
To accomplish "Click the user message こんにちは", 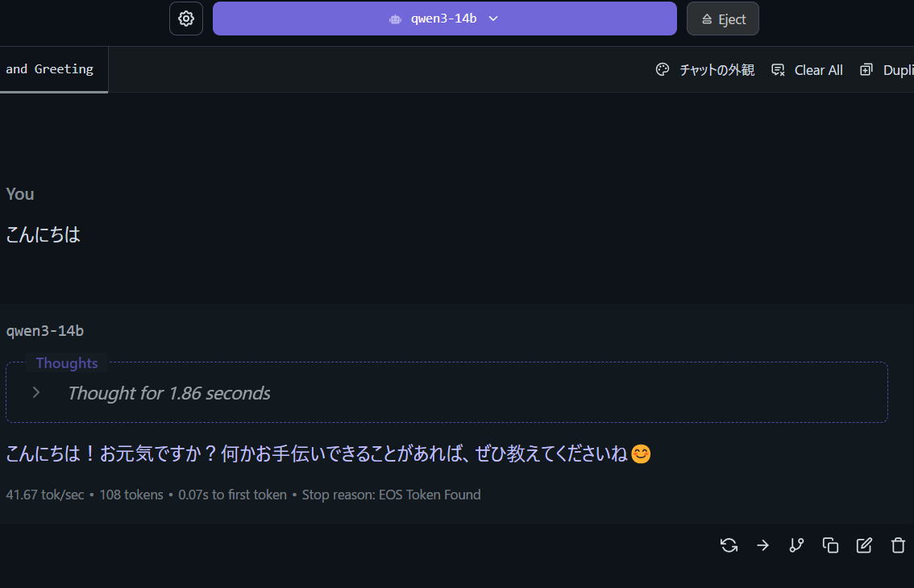I will coord(44,235).
